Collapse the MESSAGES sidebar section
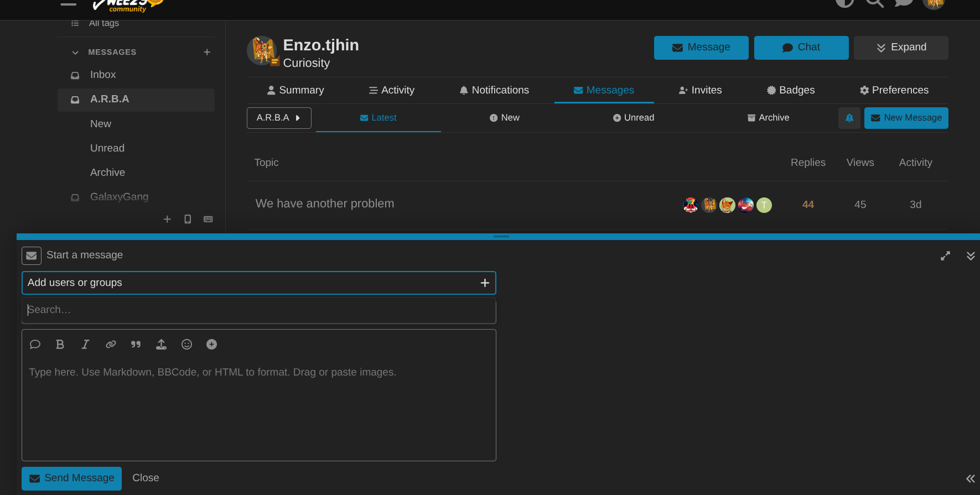980x495 pixels. [x=75, y=53]
